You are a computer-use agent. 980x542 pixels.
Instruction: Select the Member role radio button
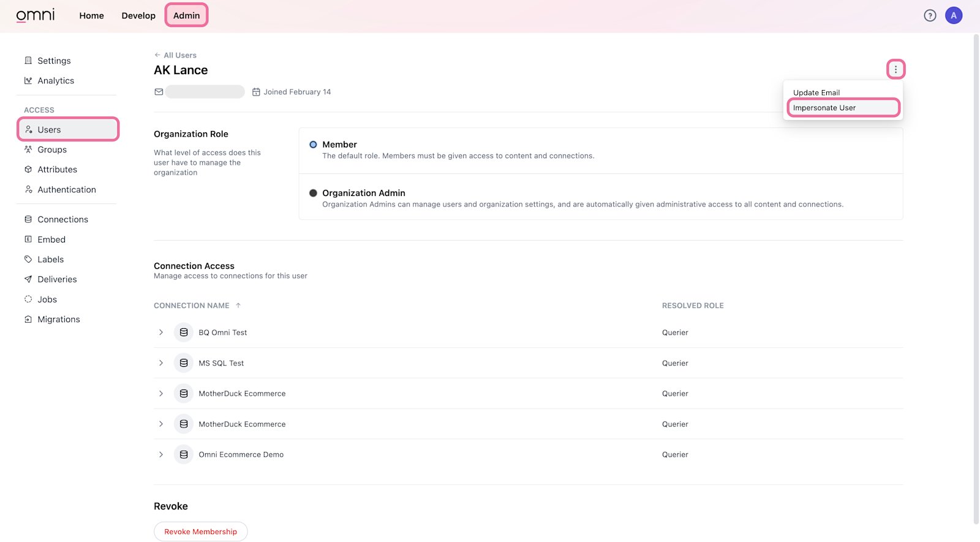point(313,145)
